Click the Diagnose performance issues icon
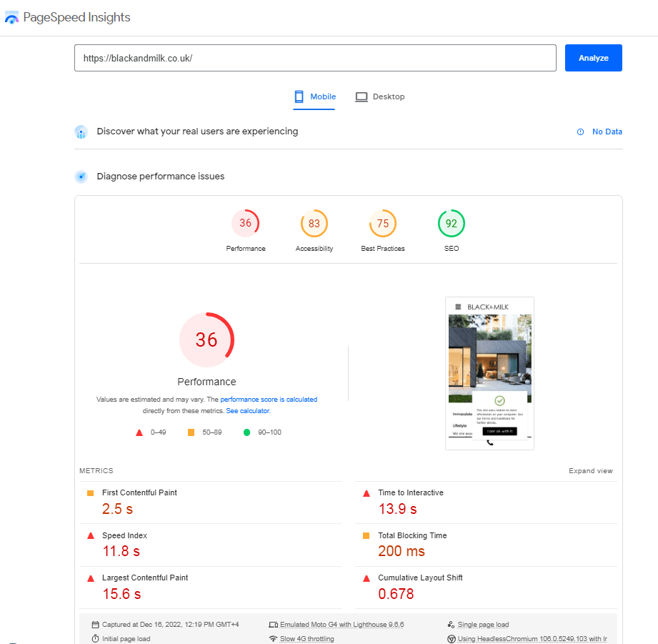 pos(81,177)
